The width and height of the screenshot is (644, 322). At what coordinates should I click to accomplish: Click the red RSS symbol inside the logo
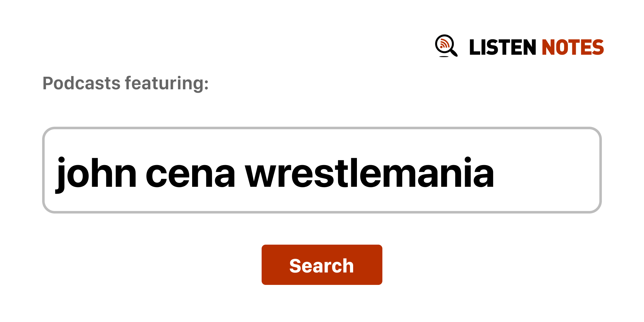pyautogui.click(x=444, y=43)
